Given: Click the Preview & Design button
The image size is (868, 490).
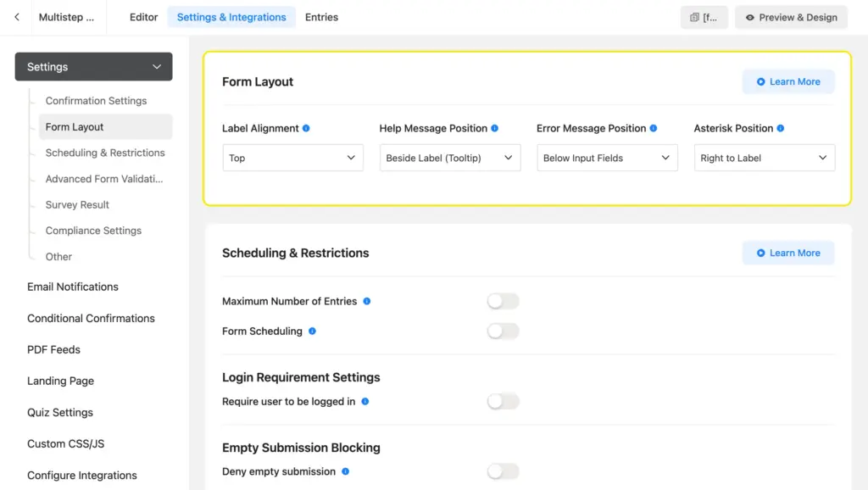Looking at the screenshot, I should (x=791, y=18).
